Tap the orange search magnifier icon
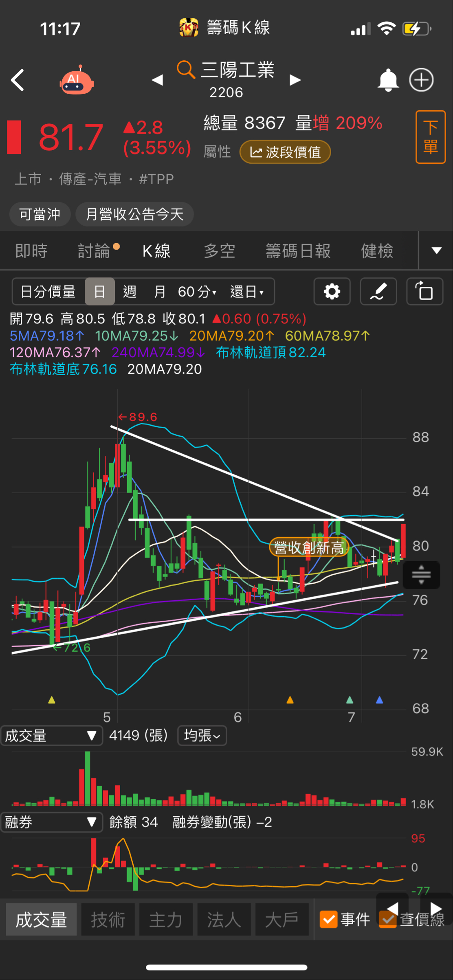This screenshot has width=453, height=980. pos(186,70)
